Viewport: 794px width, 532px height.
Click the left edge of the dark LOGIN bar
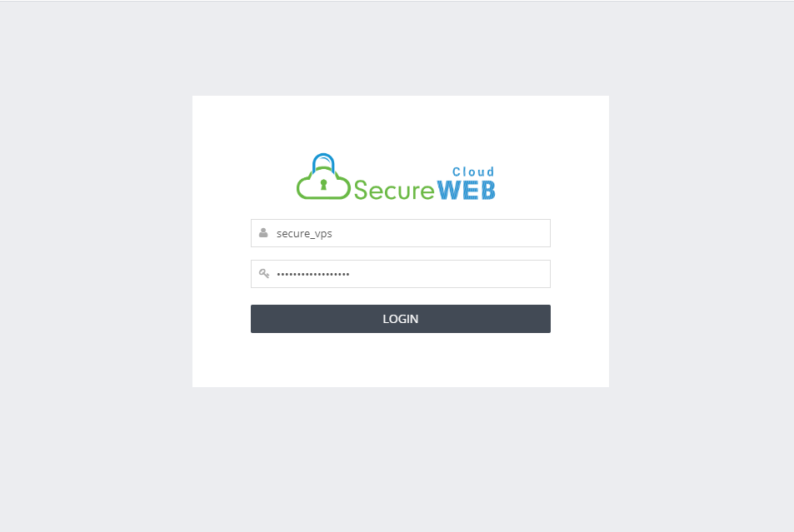point(255,319)
